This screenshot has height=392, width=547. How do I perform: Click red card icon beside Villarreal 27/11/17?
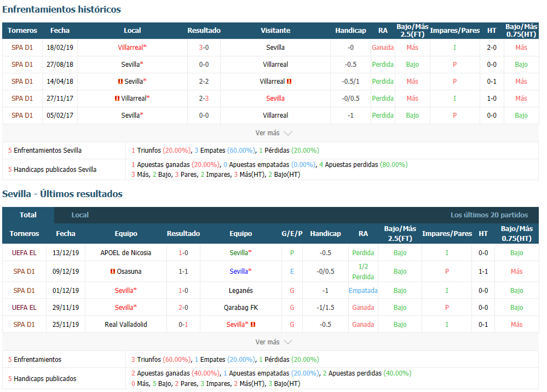(117, 99)
